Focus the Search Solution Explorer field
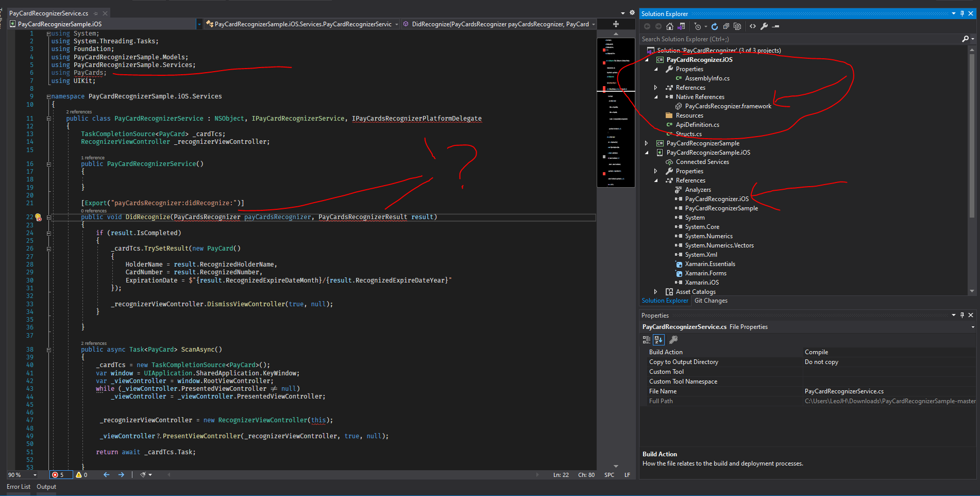This screenshot has height=496, width=980. [x=801, y=39]
